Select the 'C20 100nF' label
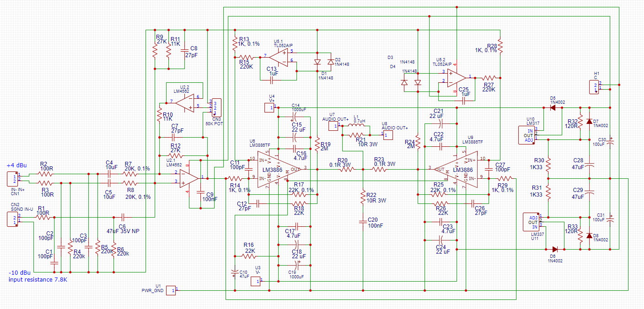The width and height of the screenshot is (644, 309). click(x=376, y=223)
